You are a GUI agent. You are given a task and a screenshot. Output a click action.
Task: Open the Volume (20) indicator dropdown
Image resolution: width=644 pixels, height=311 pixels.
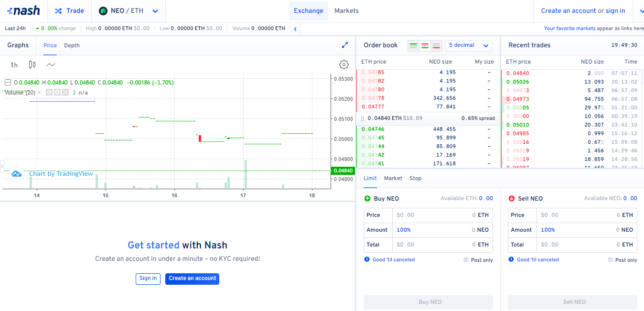coord(39,93)
